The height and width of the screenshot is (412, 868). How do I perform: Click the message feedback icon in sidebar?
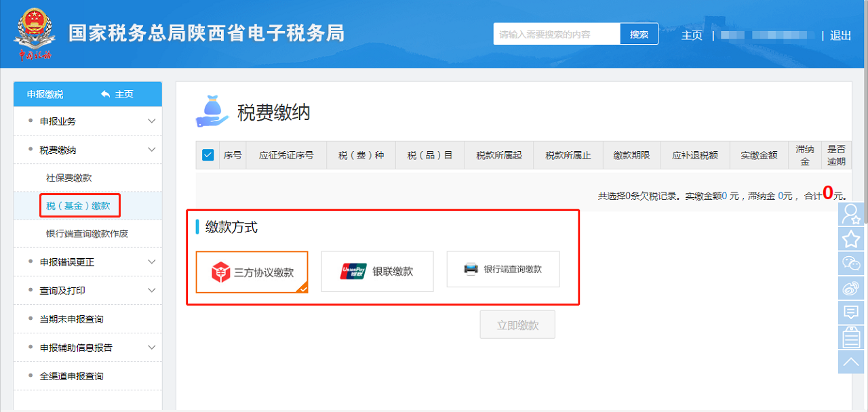click(851, 312)
